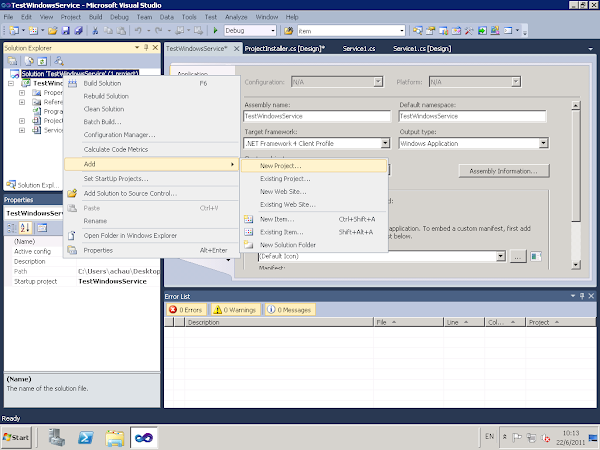Open the Command Window toolbar icon
The height and width of the screenshot is (450, 600).
coord(508,31)
